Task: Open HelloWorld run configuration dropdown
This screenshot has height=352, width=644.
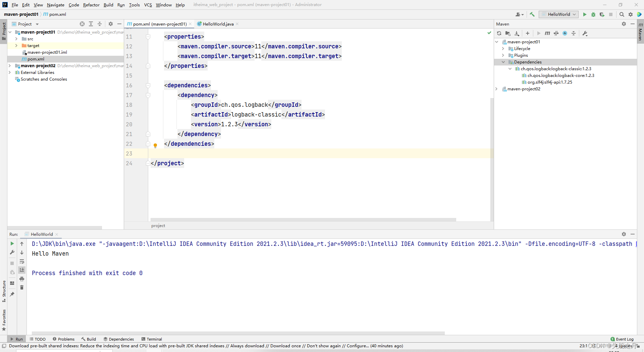Action: (558, 14)
